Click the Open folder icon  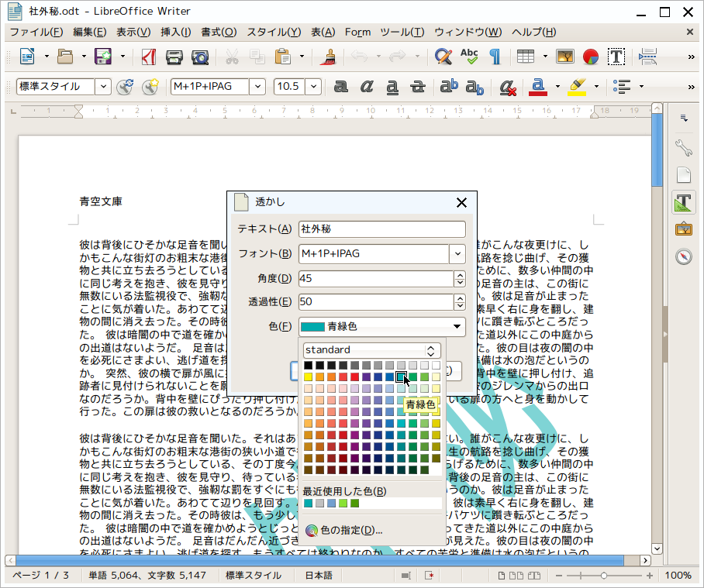[x=65, y=57]
